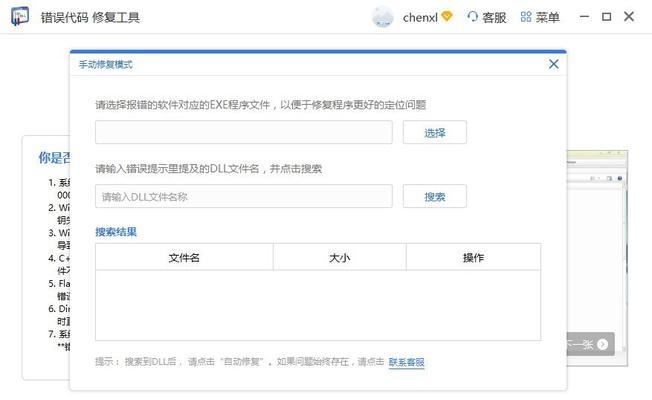
Task: Minimize the main window
Action: [x=584, y=17]
